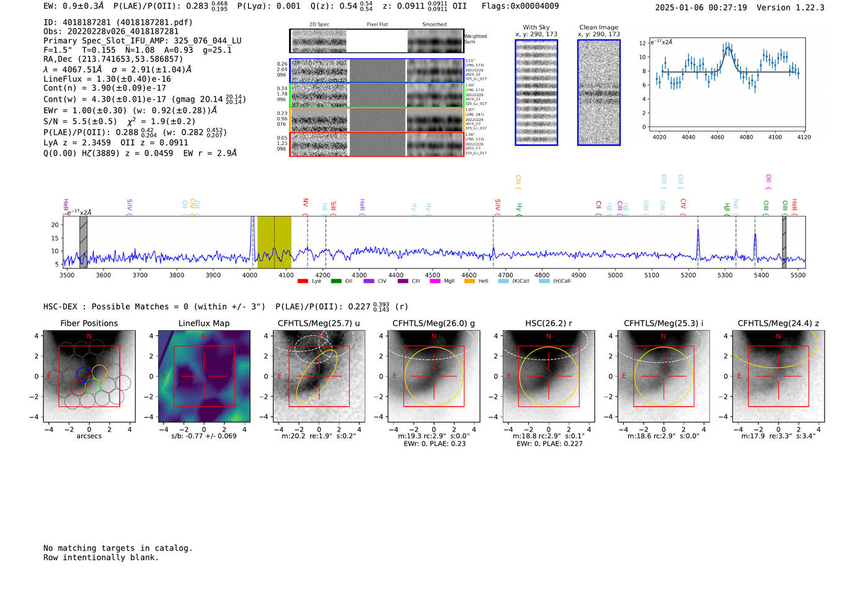Select the Lineflux Map panel
The height and width of the screenshot is (591, 868).
[x=204, y=376]
